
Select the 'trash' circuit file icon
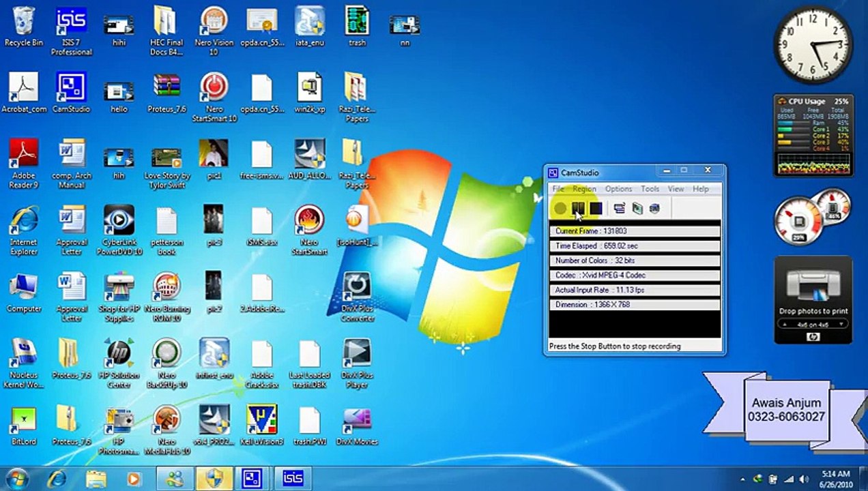(357, 27)
